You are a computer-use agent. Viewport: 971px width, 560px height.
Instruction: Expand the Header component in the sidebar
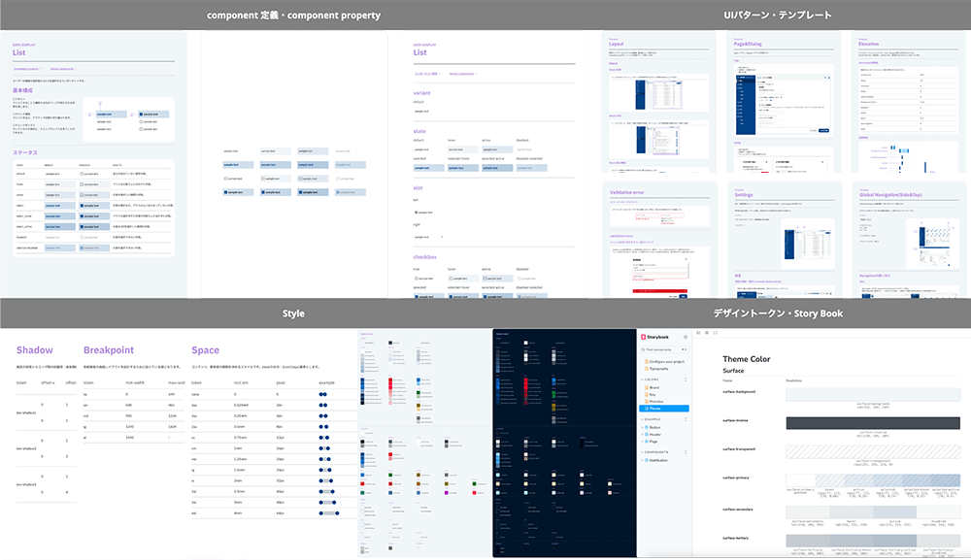point(653,435)
